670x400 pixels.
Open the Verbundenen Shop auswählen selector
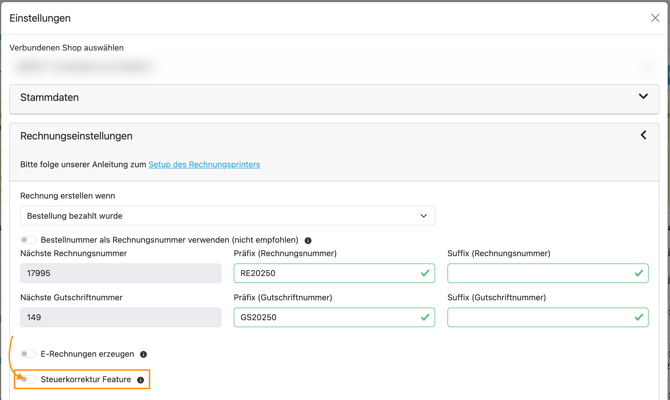point(334,67)
